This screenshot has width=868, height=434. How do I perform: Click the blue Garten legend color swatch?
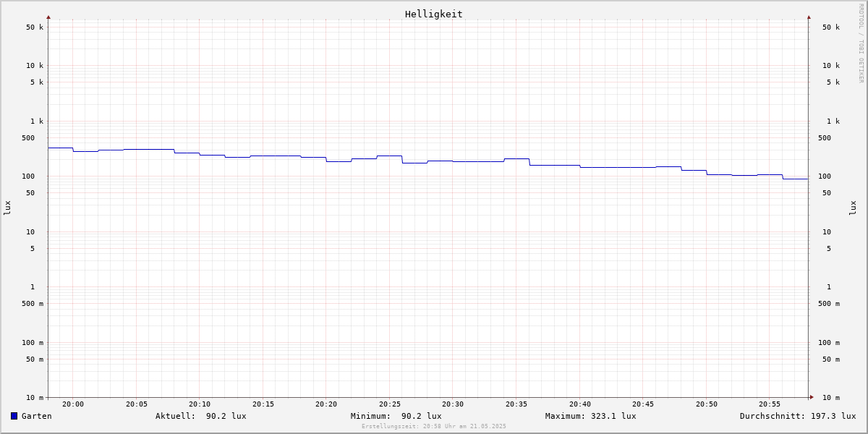coord(14,416)
